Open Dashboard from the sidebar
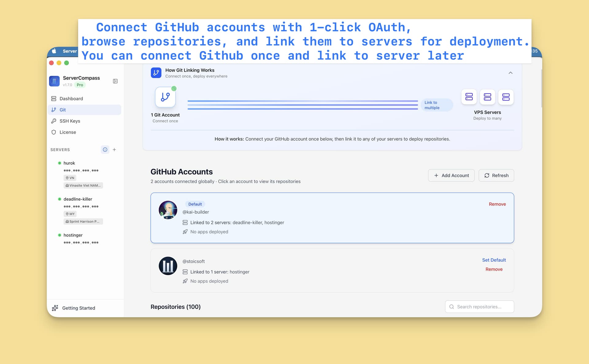Viewport: 589px width, 364px height. click(x=71, y=98)
